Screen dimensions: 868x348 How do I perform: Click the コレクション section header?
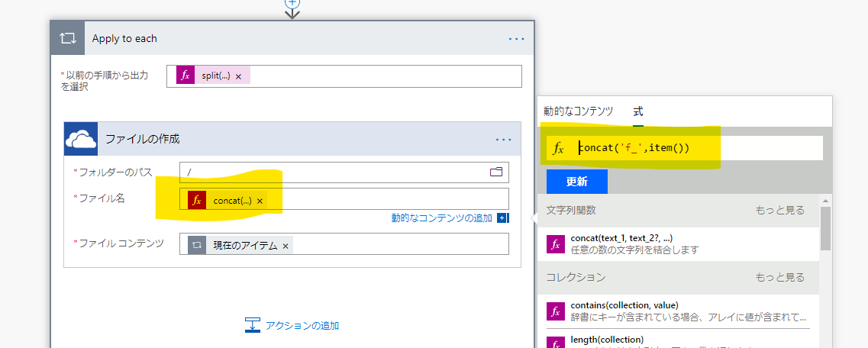click(678, 277)
